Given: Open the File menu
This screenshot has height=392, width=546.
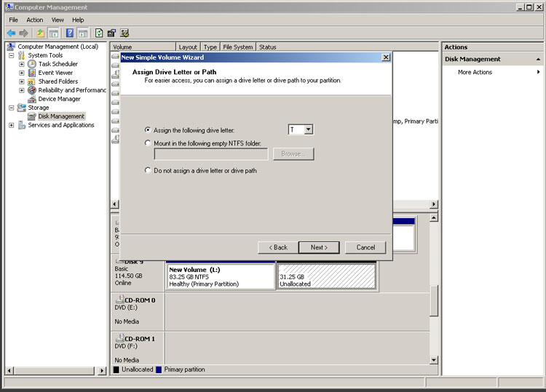Looking at the screenshot, I should point(13,20).
